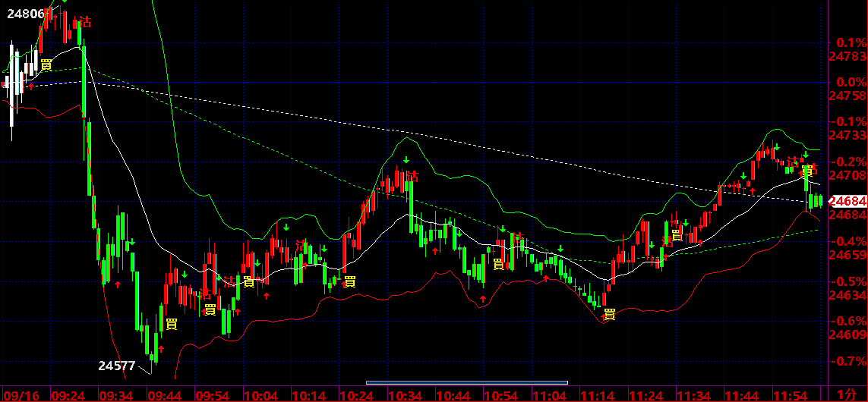Click the 買 marker near 10:54
The width and height of the screenshot is (868, 402).
pos(498,264)
